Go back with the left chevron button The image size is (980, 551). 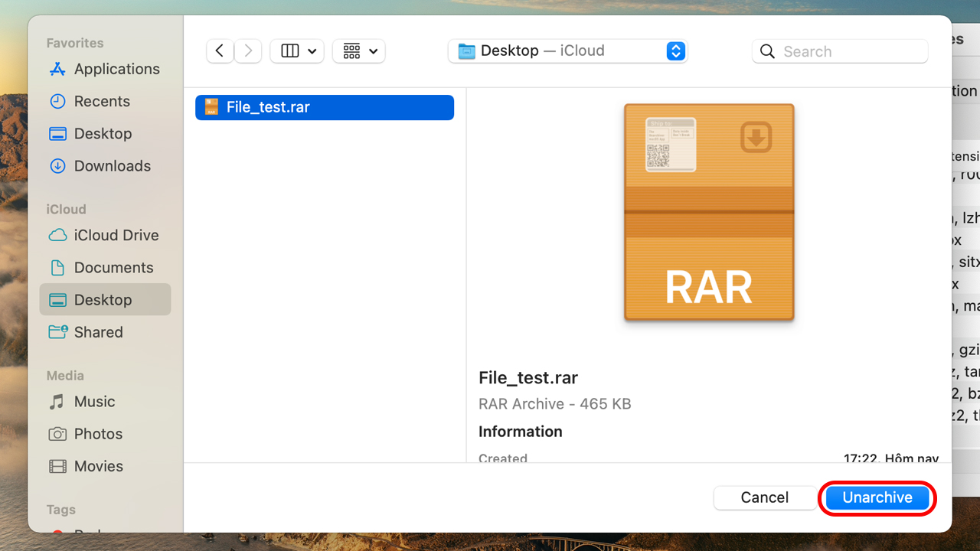point(220,51)
